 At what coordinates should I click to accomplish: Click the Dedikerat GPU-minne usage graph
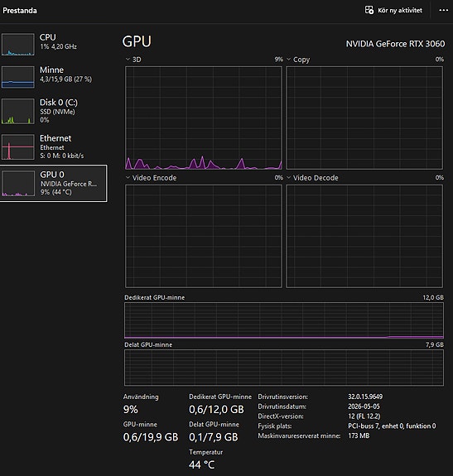pyautogui.click(x=284, y=320)
